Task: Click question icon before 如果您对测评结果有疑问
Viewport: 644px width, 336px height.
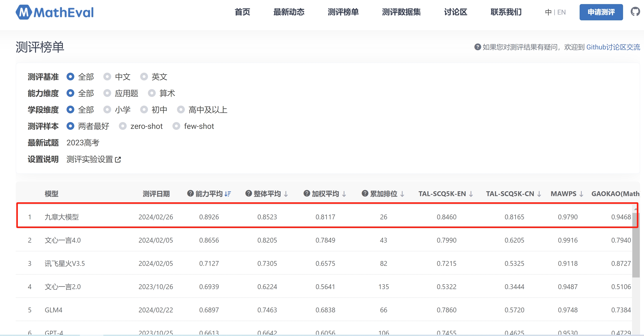Action: pyautogui.click(x=477, y=47)
